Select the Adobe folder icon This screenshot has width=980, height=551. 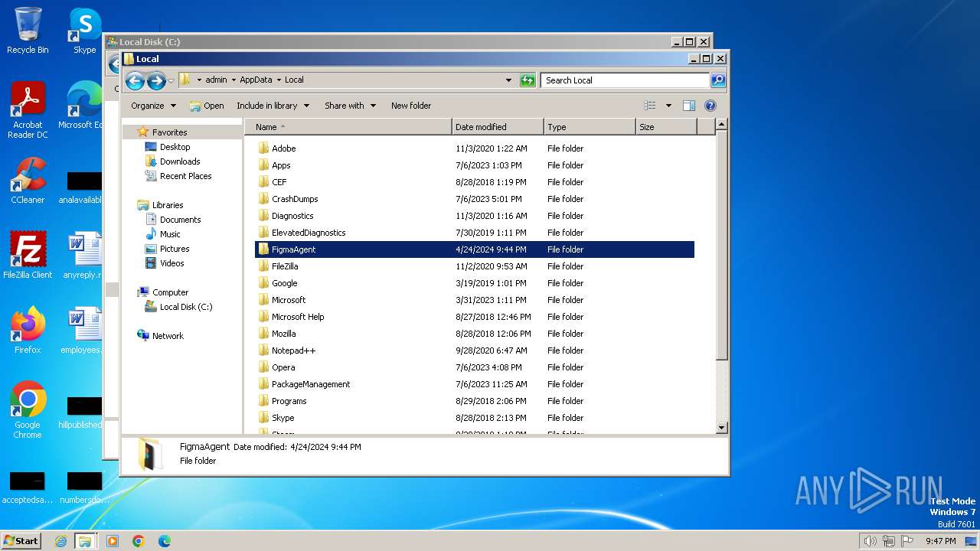pyautogui.click(x=263, y=148)
